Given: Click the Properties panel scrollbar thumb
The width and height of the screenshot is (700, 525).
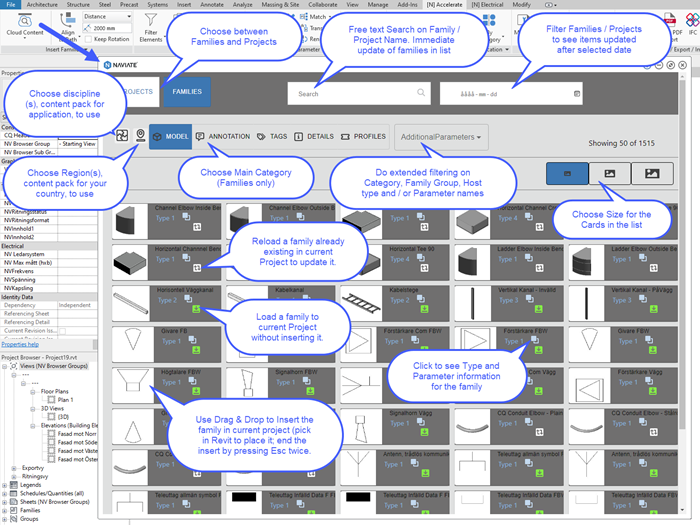Looking at the screenshot, I should 95,345.
